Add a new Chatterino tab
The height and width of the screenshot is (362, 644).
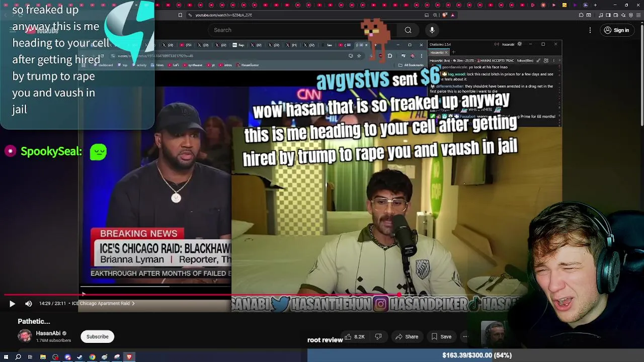(453, 52)
